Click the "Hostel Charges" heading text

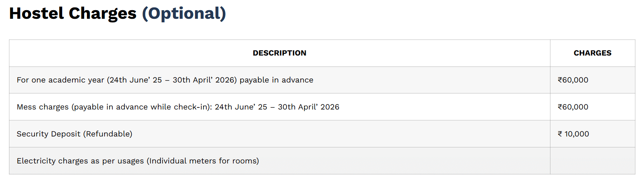coord(73,14)
